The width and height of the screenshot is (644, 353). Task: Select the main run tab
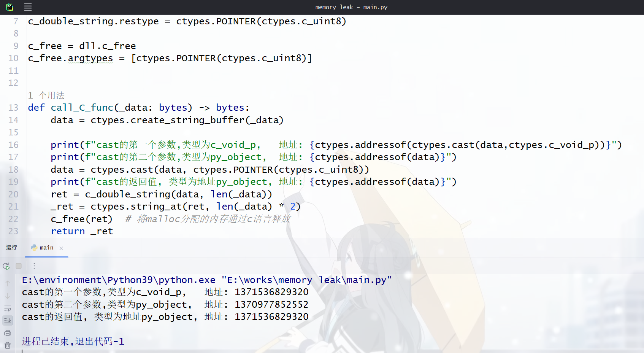(x=46, y=248)
